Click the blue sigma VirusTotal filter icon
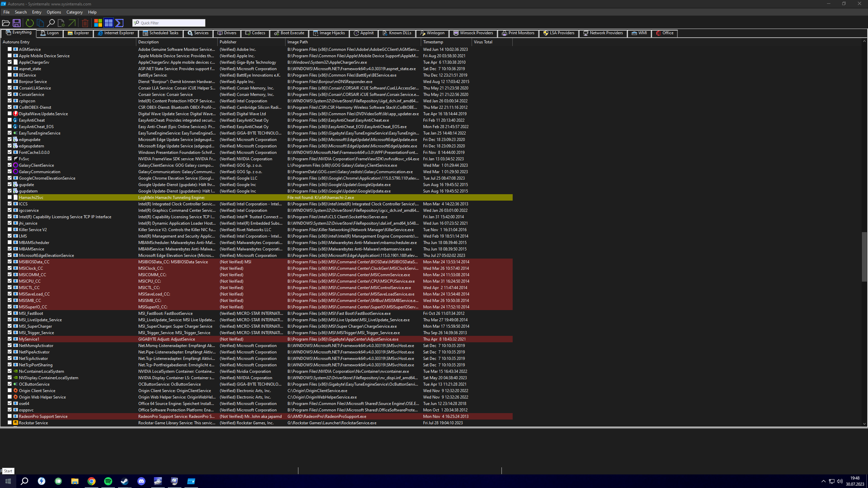The width and height of the screenshot is (868, 488). pyautogui.click(x=119, y=23)
